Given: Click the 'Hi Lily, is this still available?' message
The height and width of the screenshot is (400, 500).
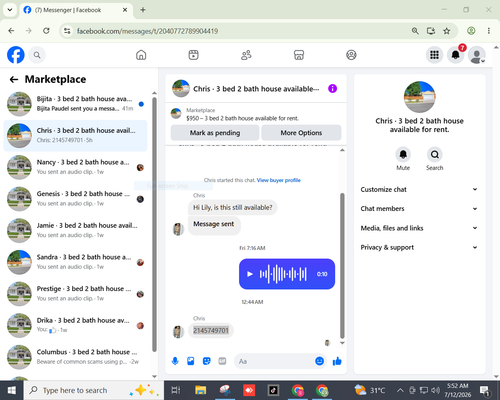Looking at the screenshot, I should (233, 207).
